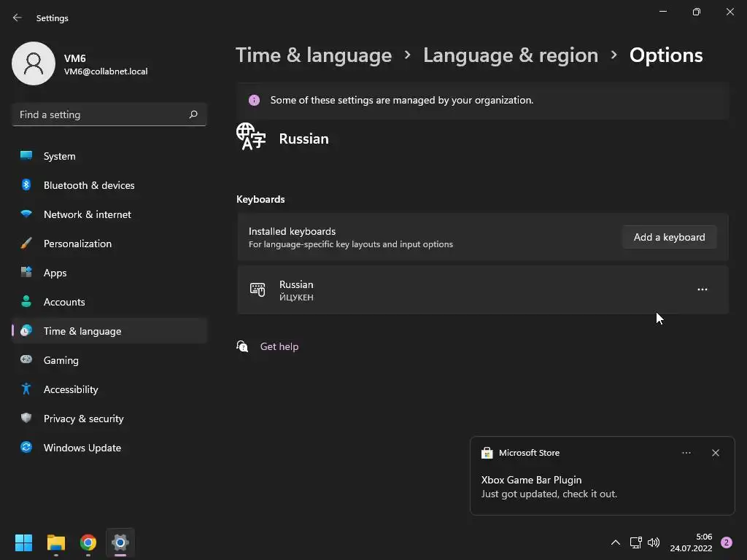Viewport: 747px width, 560px height.
Task: Open the Windows Start menu
Action: click(24, 542)
